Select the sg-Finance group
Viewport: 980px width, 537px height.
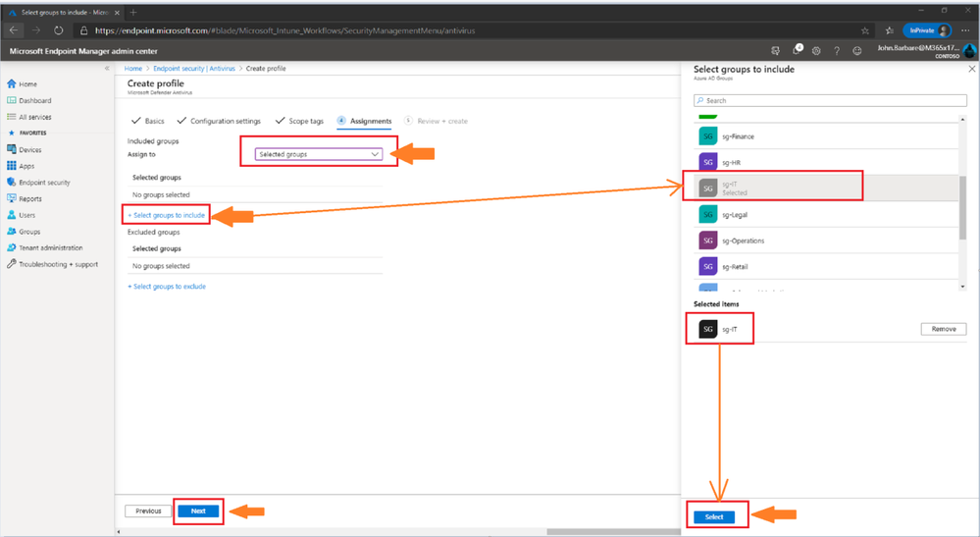click(826, 136)
